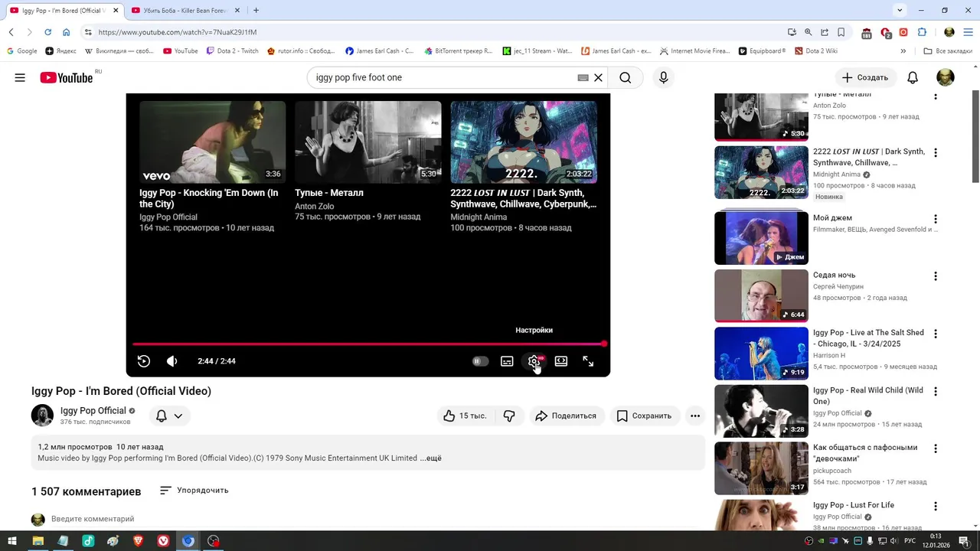Open the Создать create menu
This screenshot has width=980, height=551.
[865, 77]
